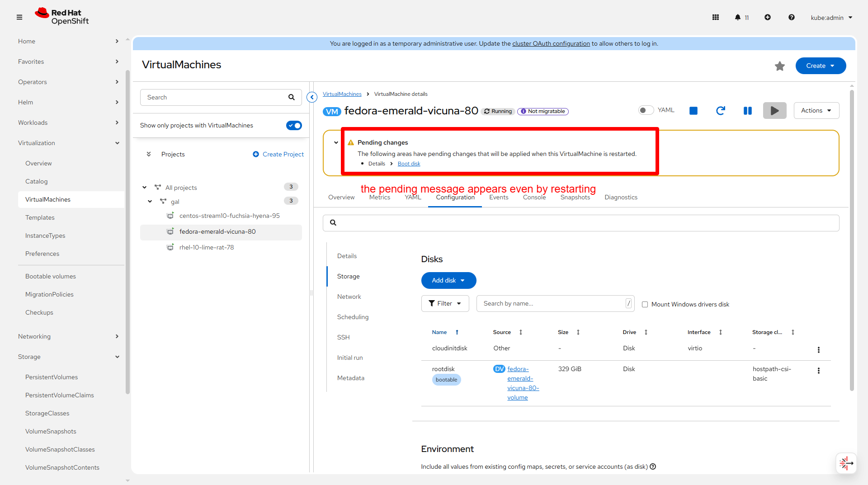Viewport: 868px width, 485px height.
Task: Open the AI assistant floating icon
Action: (846, 463)
